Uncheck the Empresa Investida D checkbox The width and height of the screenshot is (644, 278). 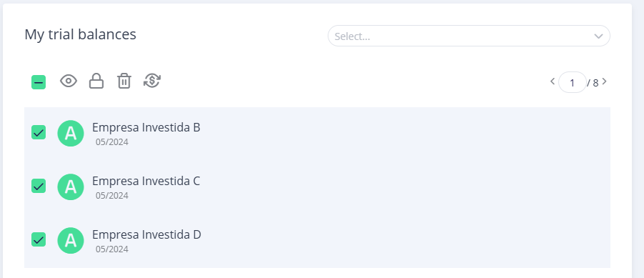tap(39, 239)
